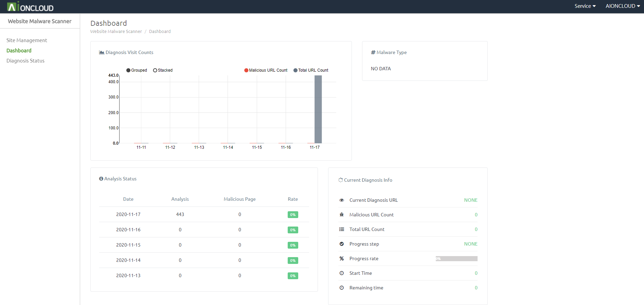Open Diagnosis Status page
Screen dimensions: 644x305
[25, 61]
